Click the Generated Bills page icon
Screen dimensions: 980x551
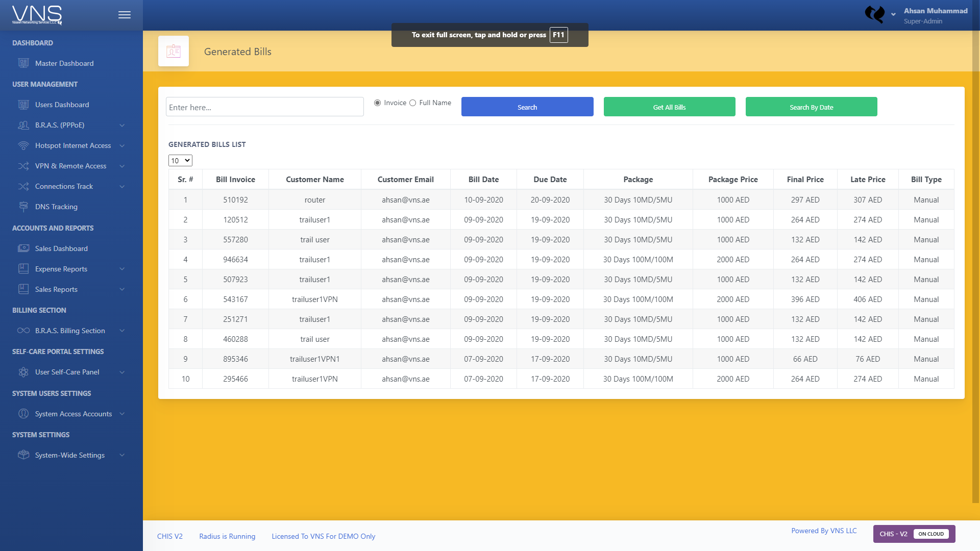point(174,51)
